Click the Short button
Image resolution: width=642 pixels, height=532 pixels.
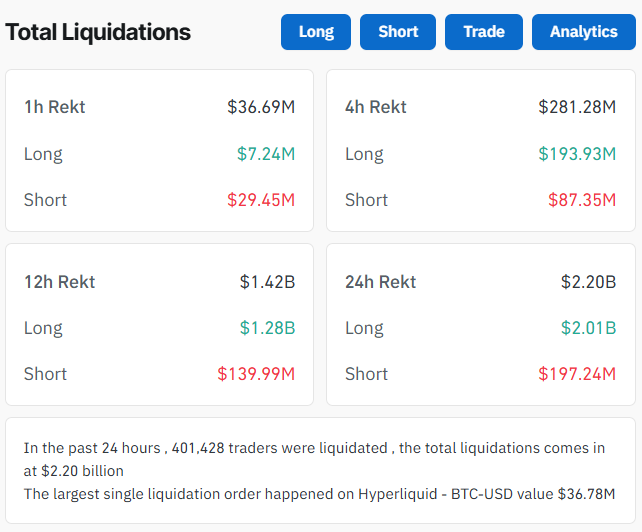398,32
